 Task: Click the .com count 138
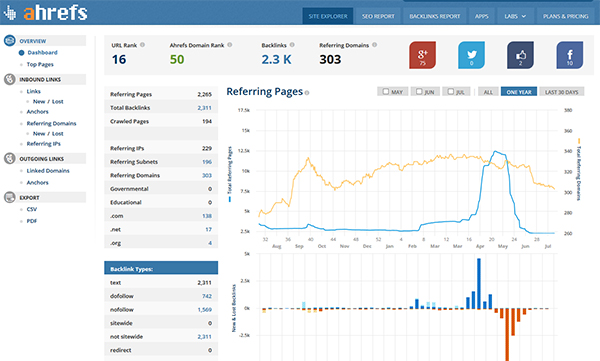point(207,216)
